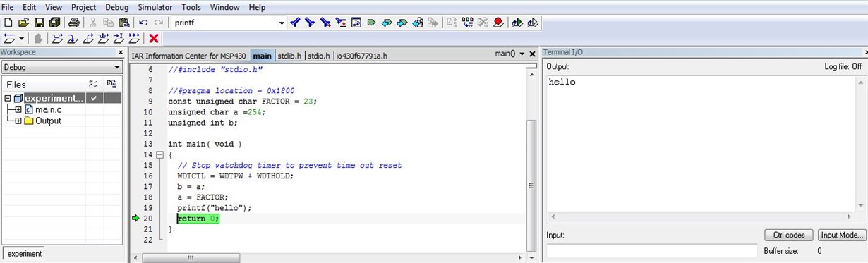Close the Workspace panel
Viewport: 868px width, 263px height.
pyautogui.click(x=120, y=53)
